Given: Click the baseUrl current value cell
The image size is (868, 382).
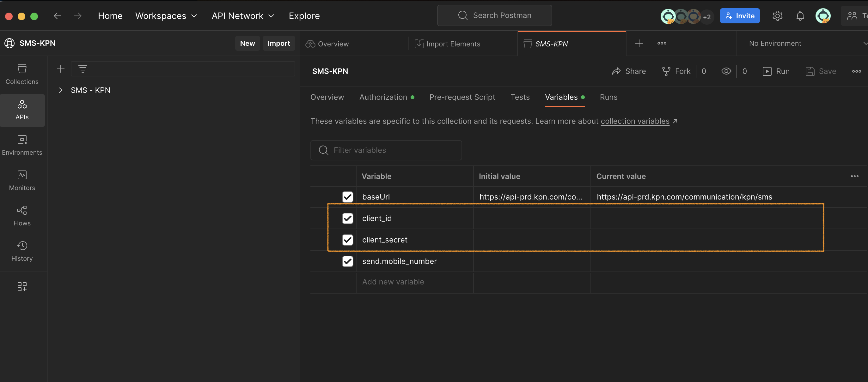Looking at the screenshot, I should tap(716, 197).
